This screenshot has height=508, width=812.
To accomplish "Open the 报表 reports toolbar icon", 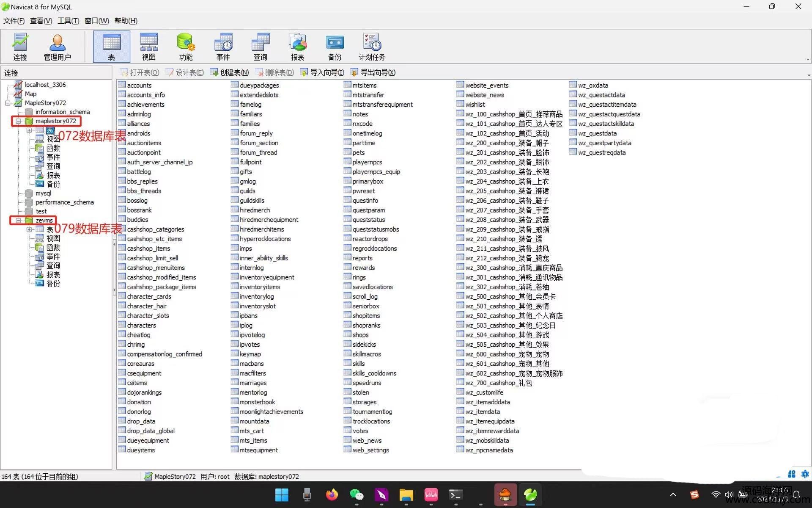I will click(x=297, y=47).
